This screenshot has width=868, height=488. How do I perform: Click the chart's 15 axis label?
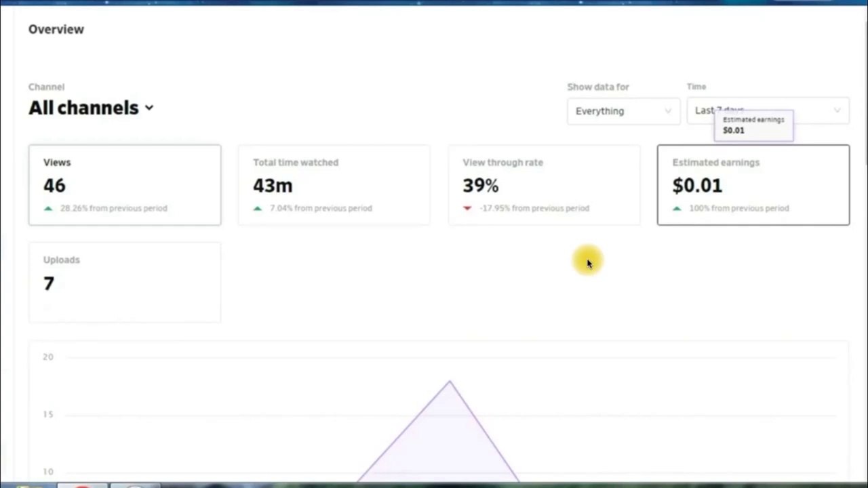click(x=47, y=414)
